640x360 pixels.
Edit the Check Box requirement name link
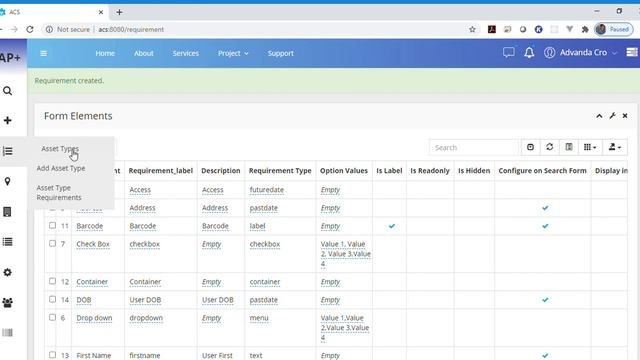[93, 244]
